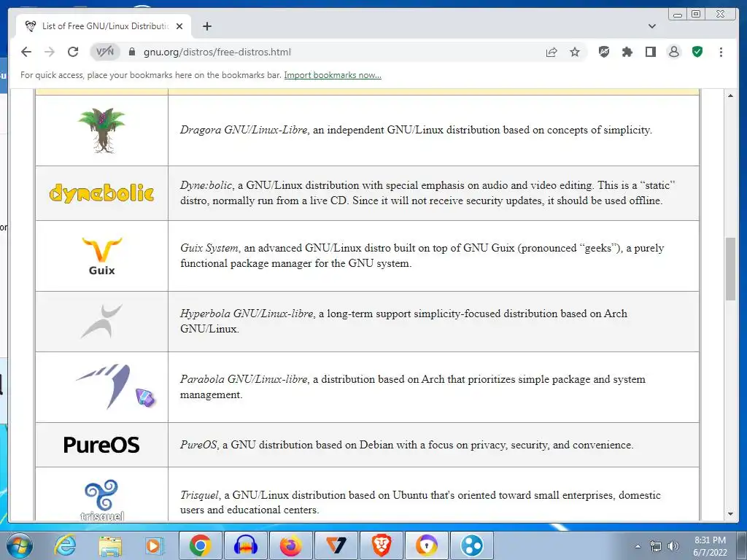Close the List of Free GNU/Linux tab
The image size is (747, 560).
[179, 26]
